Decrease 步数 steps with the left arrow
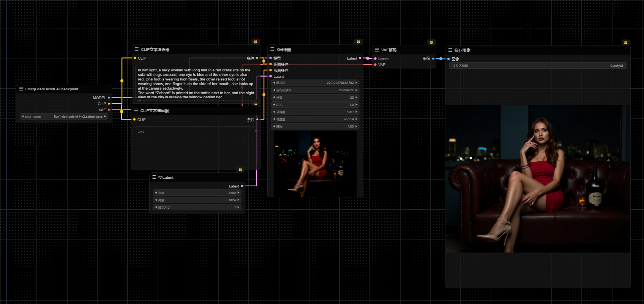Image resolution: width=644 pixels, height=304 pixels. (274, 98)
